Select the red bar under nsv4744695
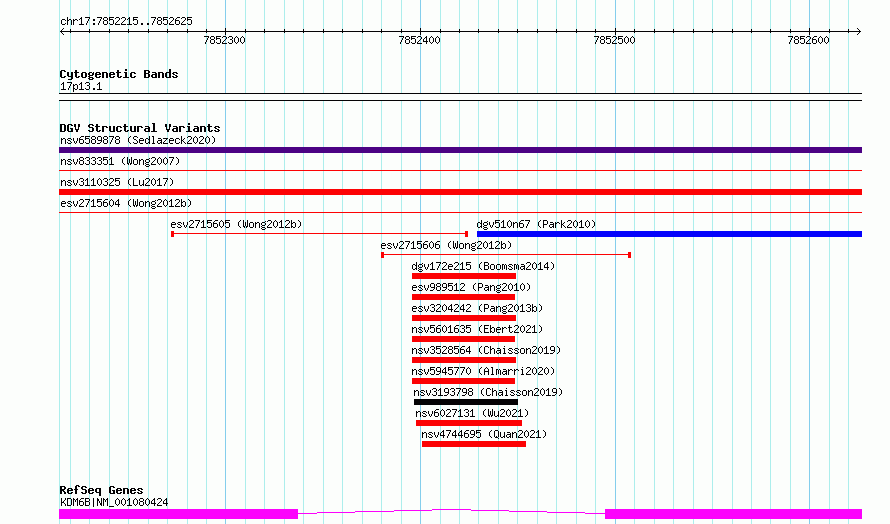 click(474, 444)
